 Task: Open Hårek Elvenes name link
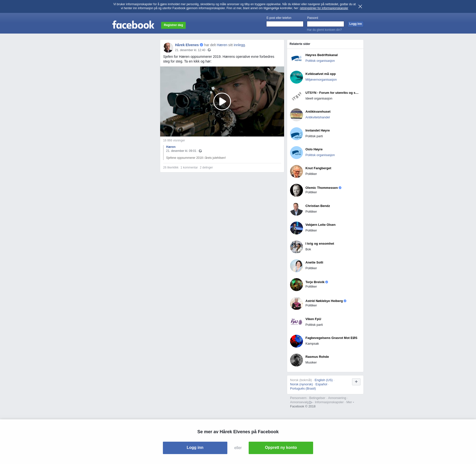click(187, 45)
